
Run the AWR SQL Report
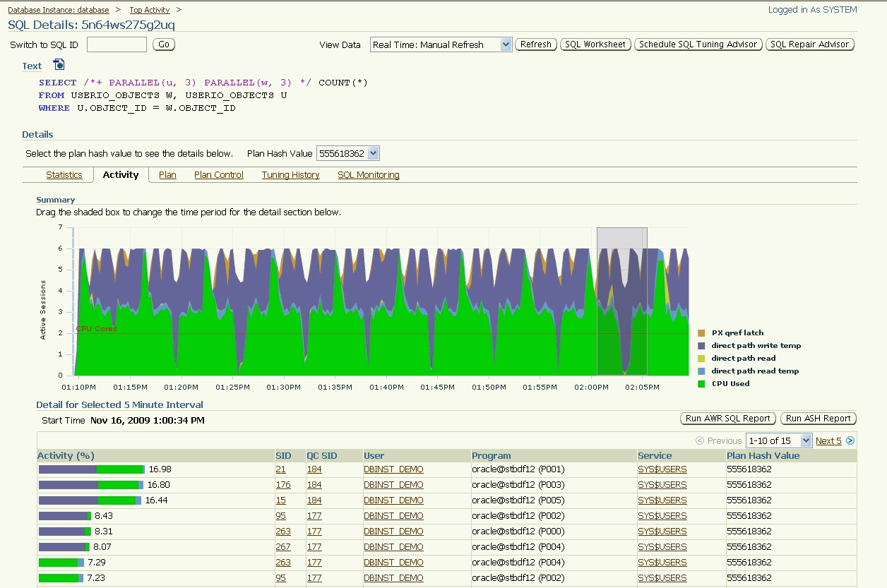[728, 419]
